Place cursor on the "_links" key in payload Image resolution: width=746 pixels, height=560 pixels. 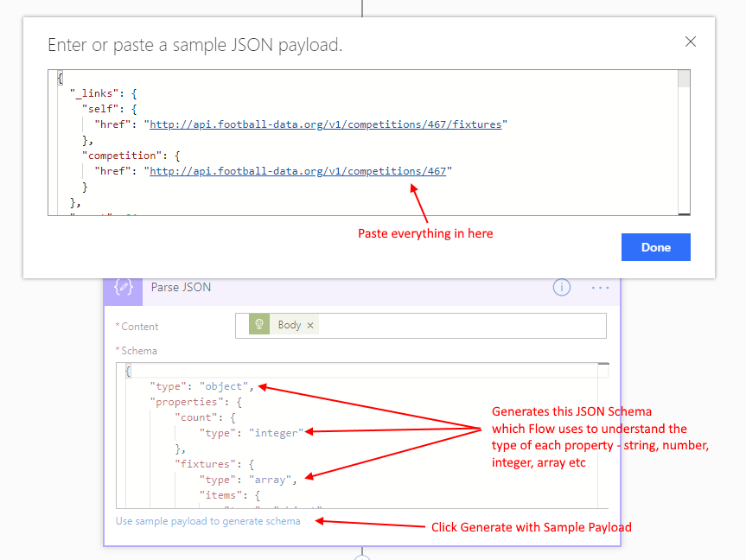(98, 93)
